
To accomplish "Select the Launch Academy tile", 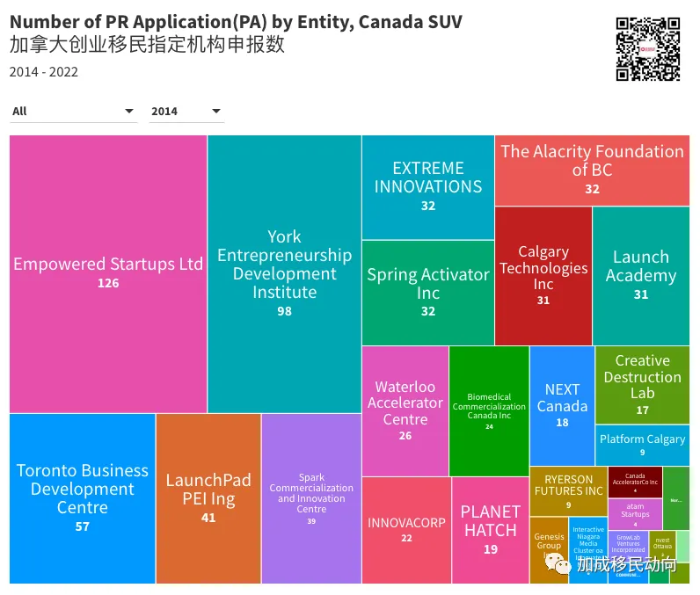I will pyautogui.click(x=641, y=276).
